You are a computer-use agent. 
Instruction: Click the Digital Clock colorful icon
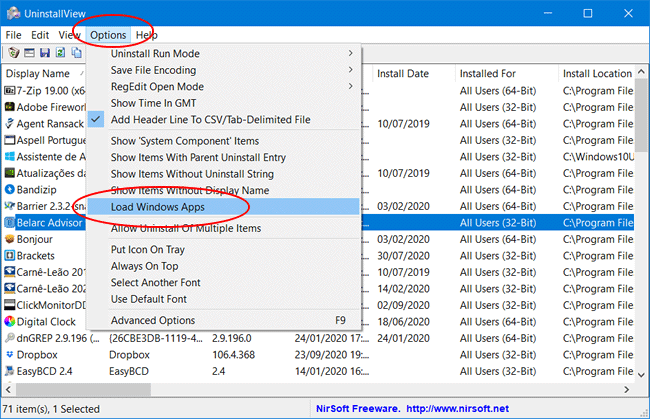pyautogui.click(x=9, y=321)
